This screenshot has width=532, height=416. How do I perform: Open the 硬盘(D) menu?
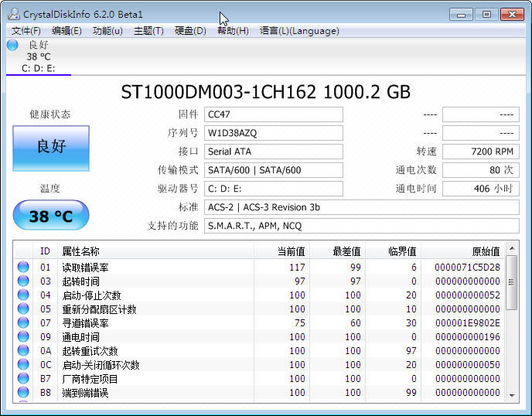pyautogui.click(x=190, y=31)
